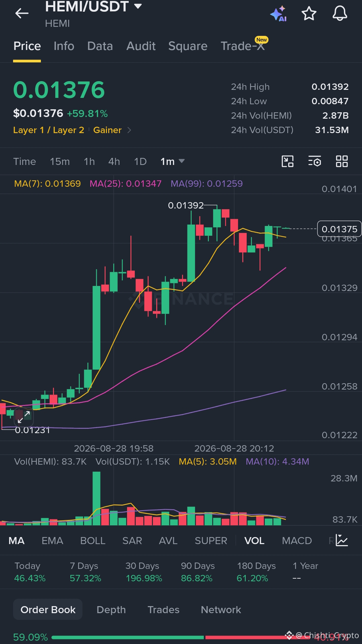362x644 pixels.
Task: Tap the current price label 0.01375
Action: click(339, 229)
